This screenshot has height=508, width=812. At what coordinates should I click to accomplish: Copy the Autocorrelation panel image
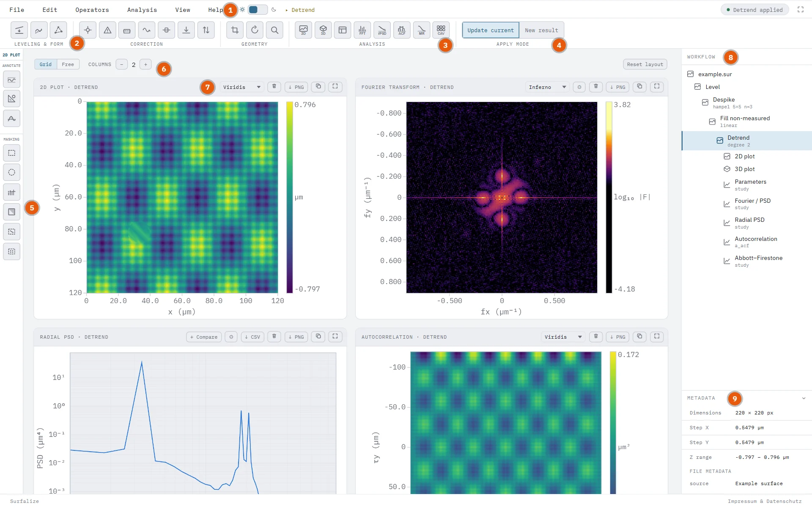tap(639, 337)
